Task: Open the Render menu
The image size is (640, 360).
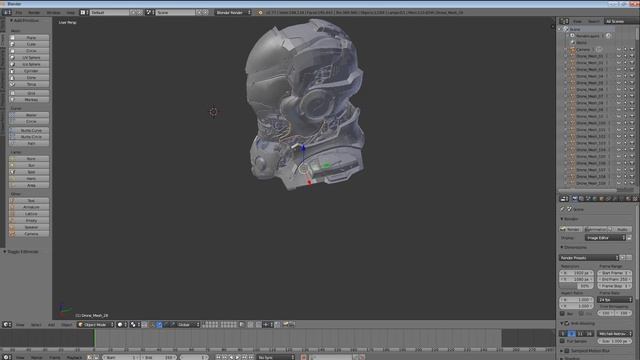Action: 34,13
